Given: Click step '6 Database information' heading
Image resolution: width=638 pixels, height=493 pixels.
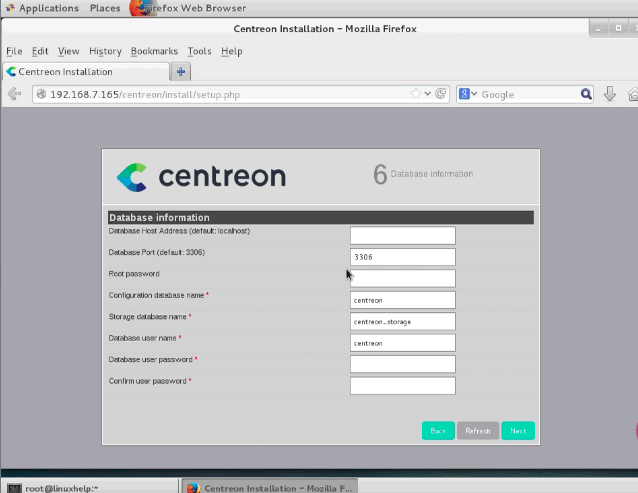Looking at the screenshot, I should click(423, 174).
